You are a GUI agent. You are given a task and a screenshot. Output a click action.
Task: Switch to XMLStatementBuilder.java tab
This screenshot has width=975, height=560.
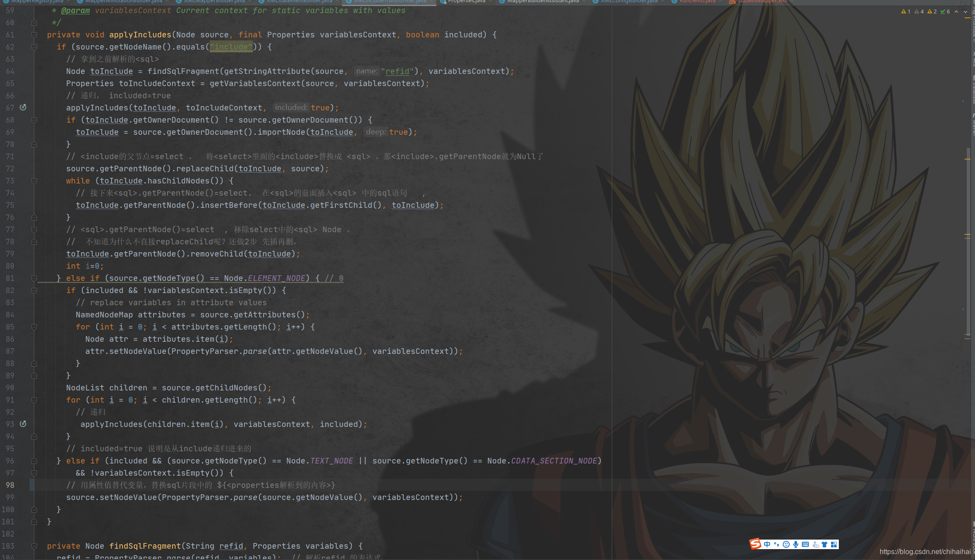pos(299,2)
